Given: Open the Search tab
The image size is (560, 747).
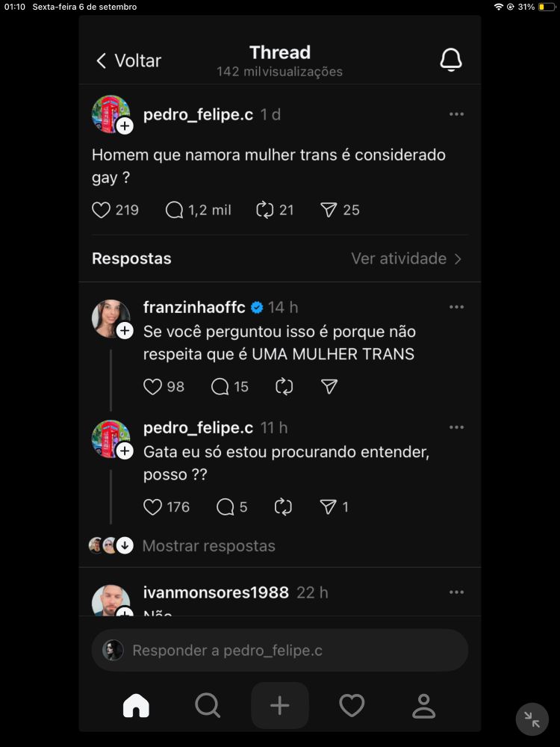Looking at the screenshot, I should point(207,705).
